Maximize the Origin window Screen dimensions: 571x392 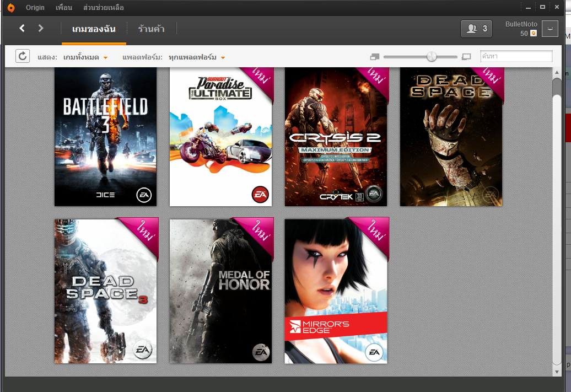(542, 7)
